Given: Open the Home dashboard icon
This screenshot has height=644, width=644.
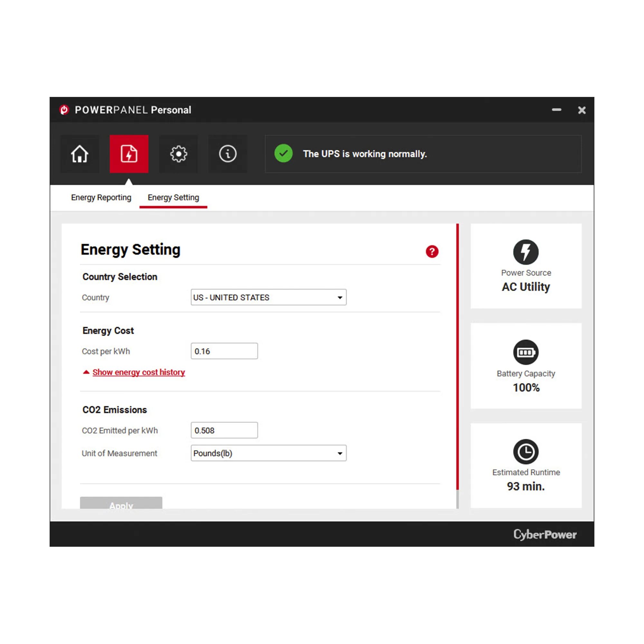Looking at the screenshot, I should pos(79,154).
